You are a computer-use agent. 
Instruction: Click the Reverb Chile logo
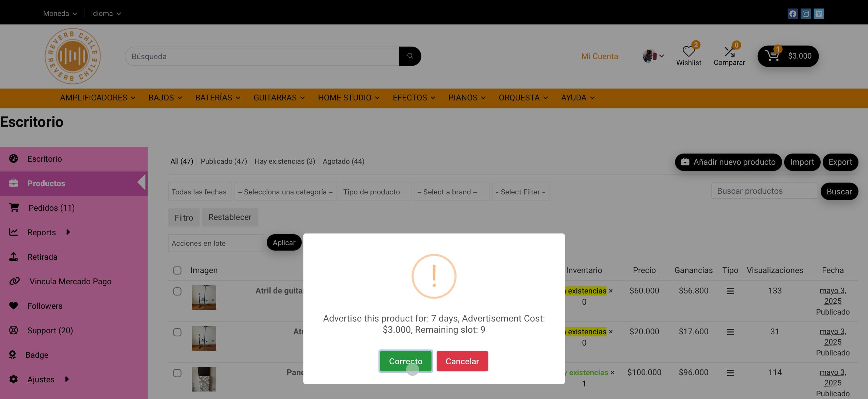pyautogui.click(x=73, y=56)
